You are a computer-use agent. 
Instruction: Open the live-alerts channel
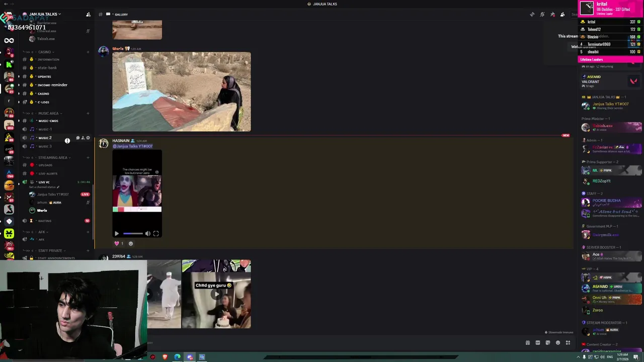coord(55,173)
